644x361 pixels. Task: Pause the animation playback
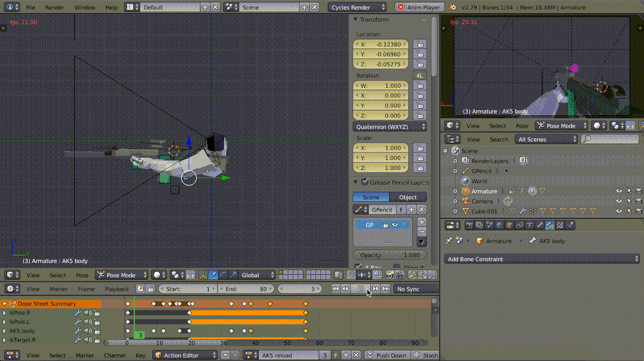[360, 289]
